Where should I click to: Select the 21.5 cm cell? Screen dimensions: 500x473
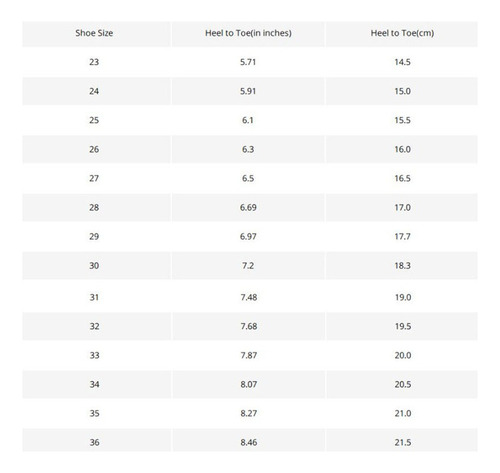coord(403,442)
